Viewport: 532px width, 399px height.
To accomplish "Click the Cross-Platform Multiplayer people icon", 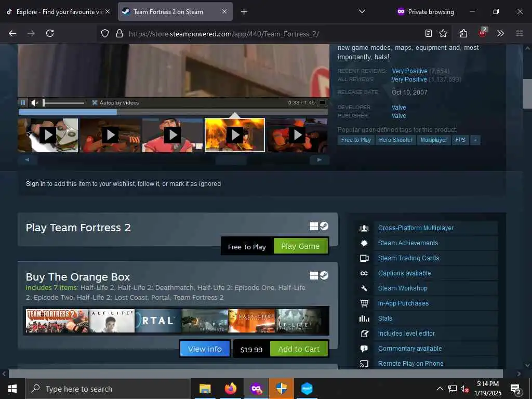I will pos(364,228).
